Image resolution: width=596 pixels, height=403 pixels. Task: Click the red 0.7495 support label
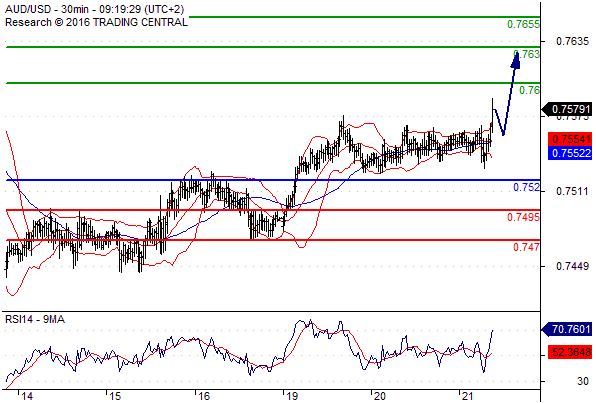pos(523,217)
